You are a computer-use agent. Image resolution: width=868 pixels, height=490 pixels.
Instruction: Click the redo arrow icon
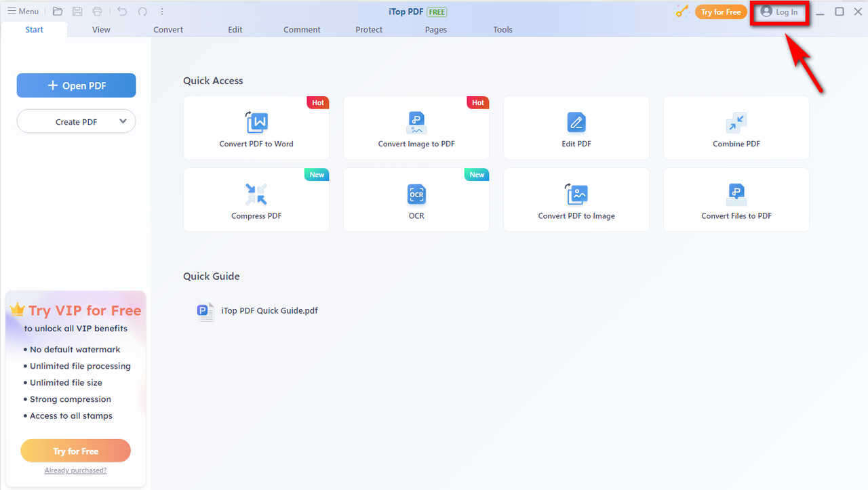point(142,12)
